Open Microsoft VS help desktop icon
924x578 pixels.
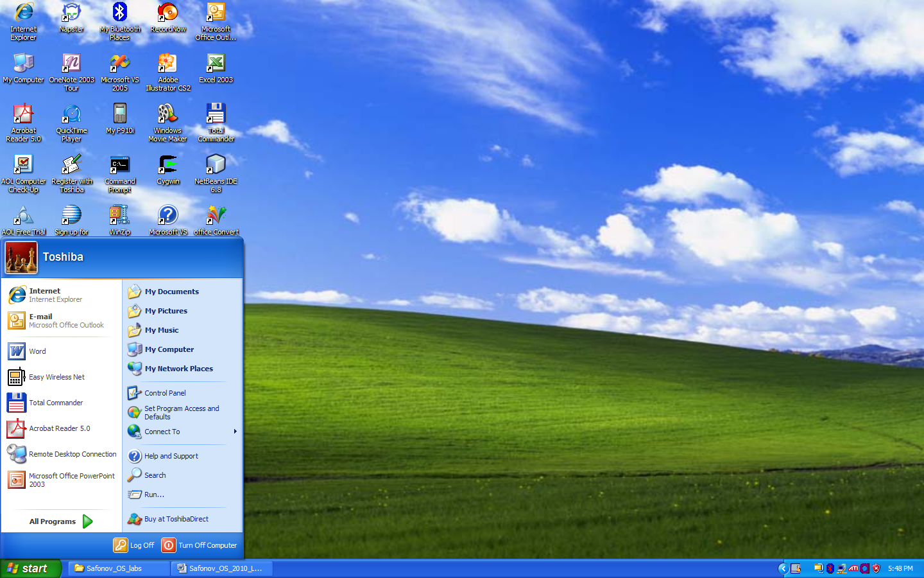pos(168,220)
